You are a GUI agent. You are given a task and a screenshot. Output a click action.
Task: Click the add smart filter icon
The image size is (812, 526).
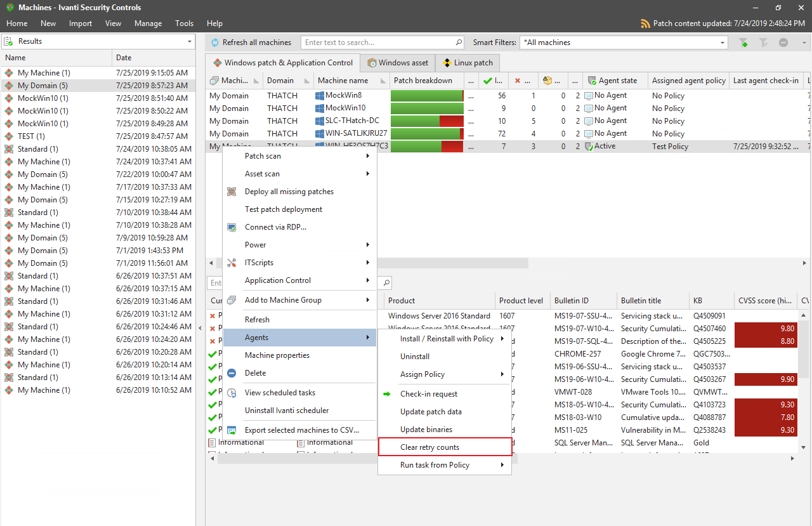743,43
